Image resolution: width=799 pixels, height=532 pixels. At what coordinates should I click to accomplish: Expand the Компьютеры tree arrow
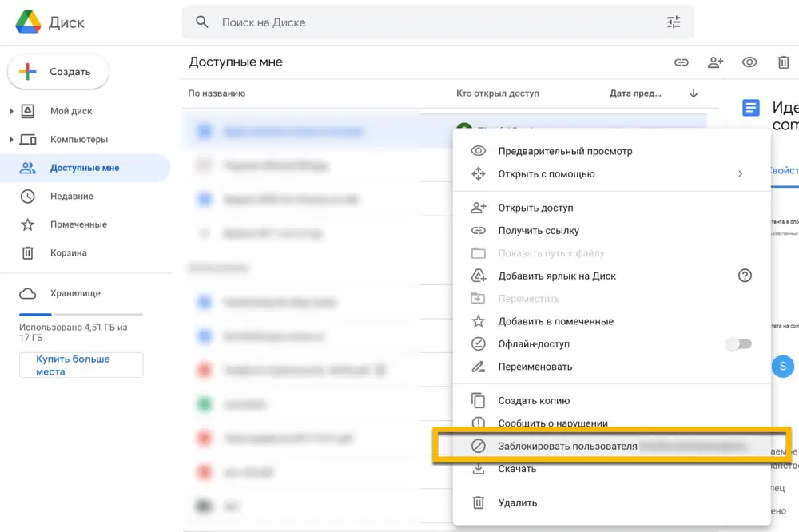click(11, 140)
